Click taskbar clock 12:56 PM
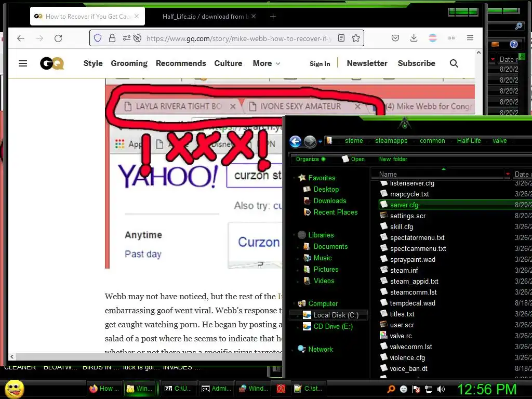The image size is (532, 399). (487, 389)
